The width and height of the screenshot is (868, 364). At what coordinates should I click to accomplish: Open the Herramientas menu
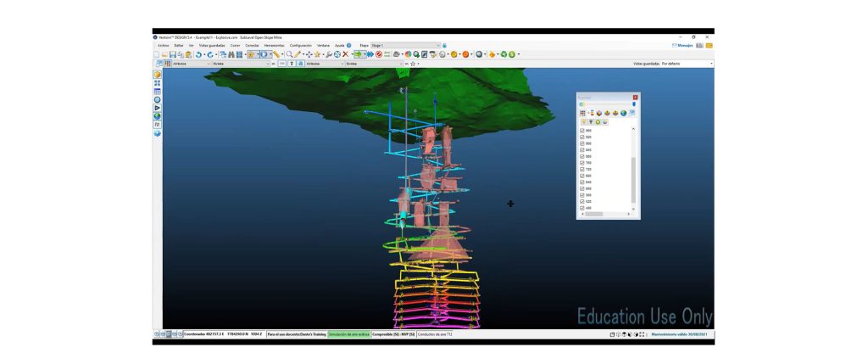274,45
